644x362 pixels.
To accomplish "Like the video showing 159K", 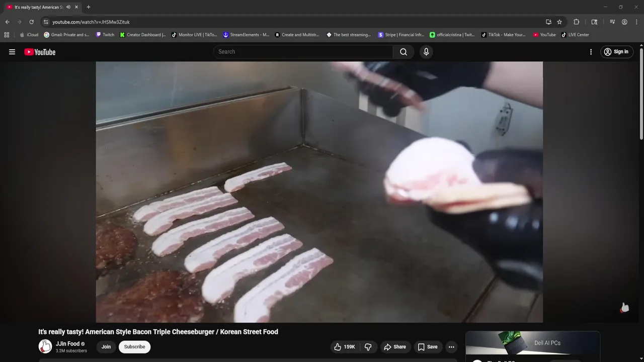I will click(345, 347).
